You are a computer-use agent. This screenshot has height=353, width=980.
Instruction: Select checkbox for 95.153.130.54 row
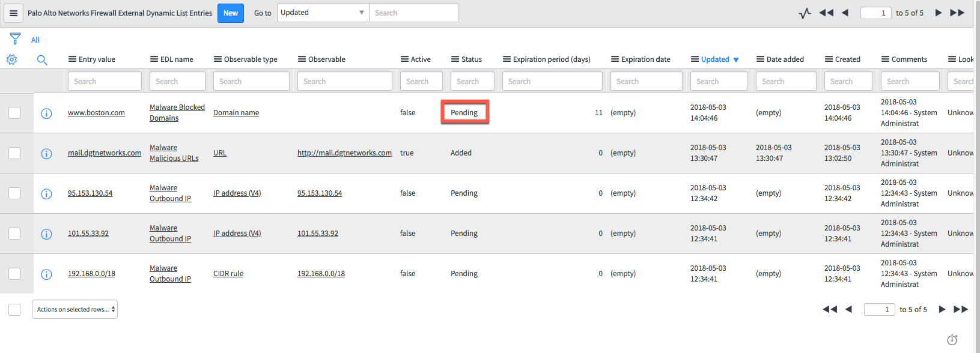14,193
